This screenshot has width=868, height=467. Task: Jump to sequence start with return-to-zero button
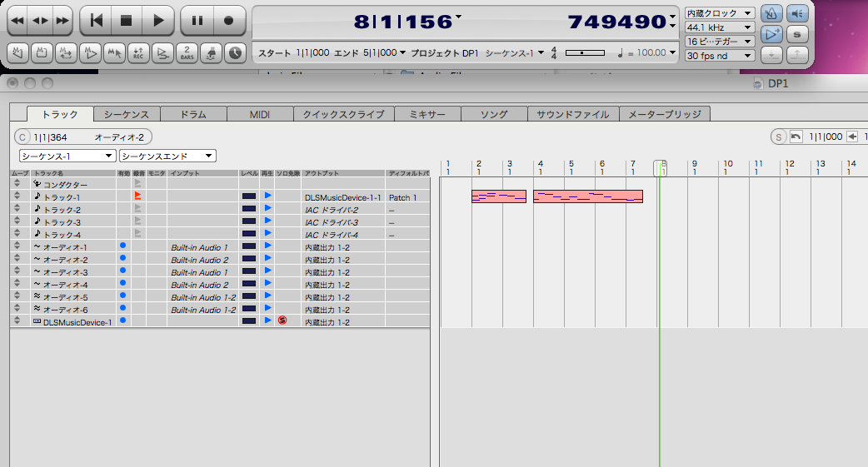pyautogui.click(x=97, y=21)
